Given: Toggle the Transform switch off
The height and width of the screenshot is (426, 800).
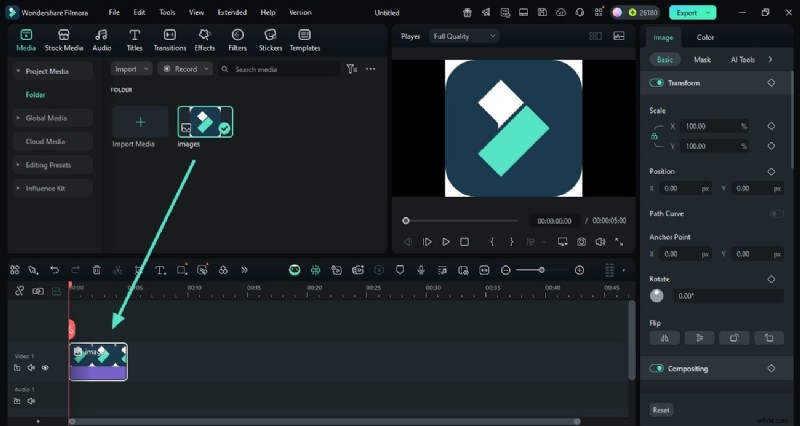Looking at the screenshot, I should click(x=656, y=83).
